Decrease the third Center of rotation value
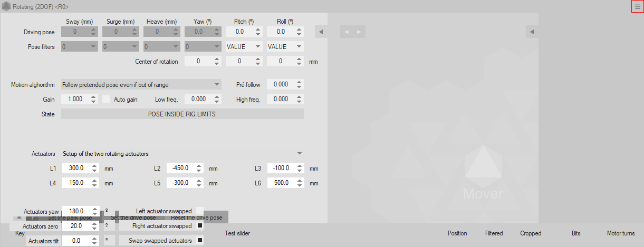Viewport: 644px width, 247px height. [299, 64]
